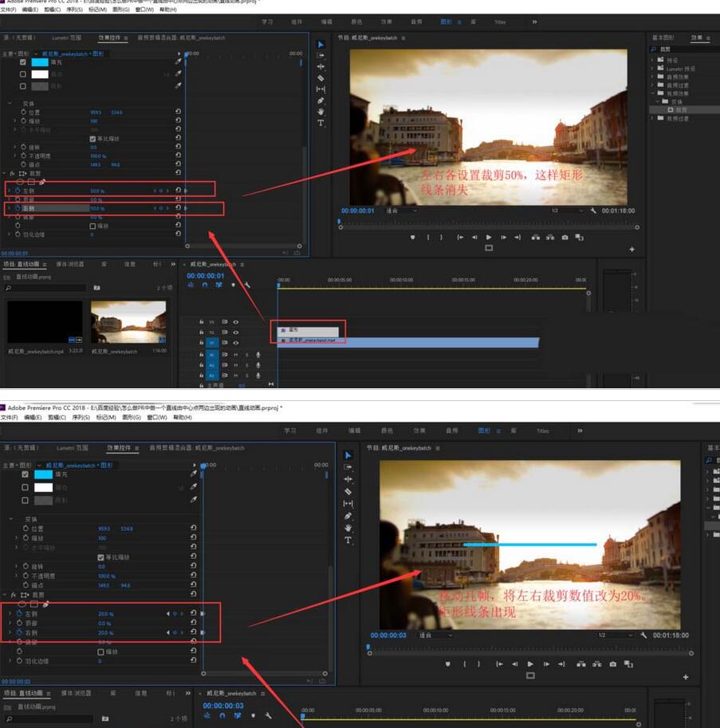The image size is (720, 728).
Task: Click 左侧 crop value 20.0% in lower panel
Action: click(x=105, y=614)
